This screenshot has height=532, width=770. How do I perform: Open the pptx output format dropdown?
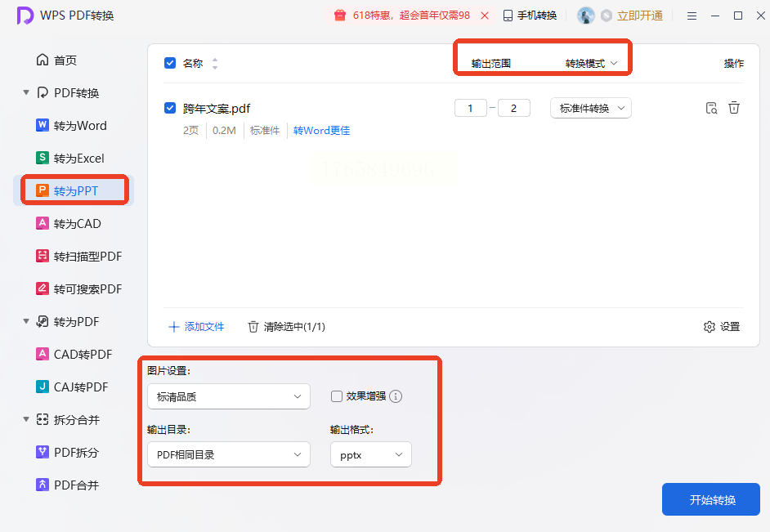(371, 454)
